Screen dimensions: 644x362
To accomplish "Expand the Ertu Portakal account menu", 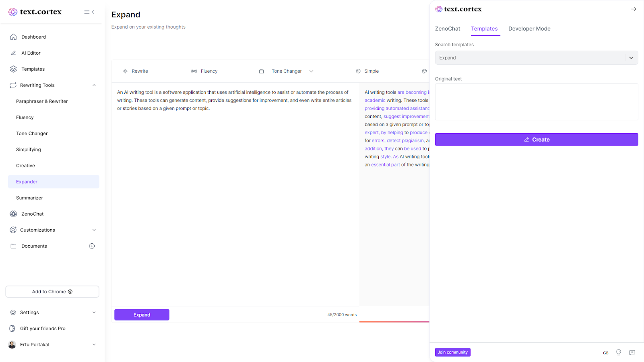I will pos(94,345).
